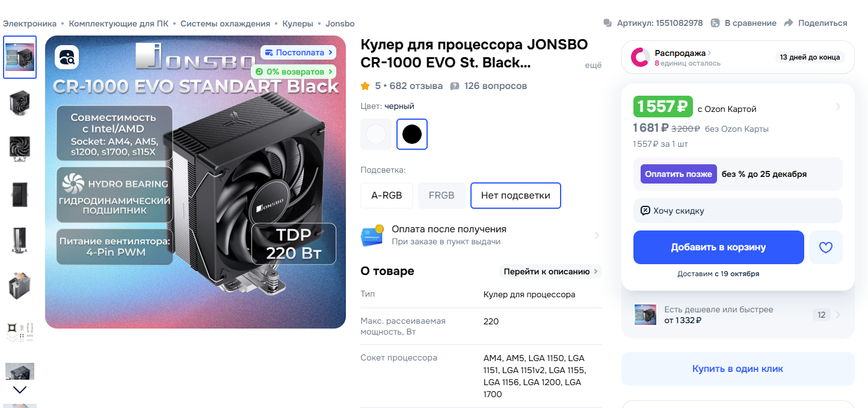Click the compare icon near В сравнение
The width and height of the screenshot is (868, 408).
pyautogui.click(x=715, y=23)
